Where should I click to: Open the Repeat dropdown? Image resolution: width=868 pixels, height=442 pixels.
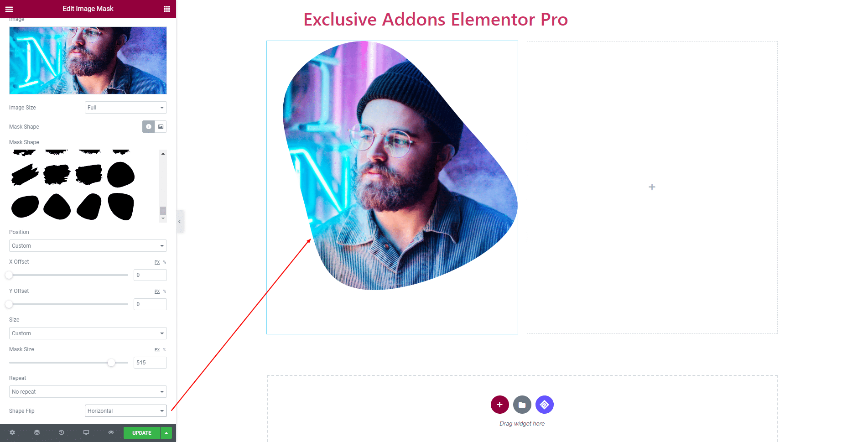[x=88, y=392]
